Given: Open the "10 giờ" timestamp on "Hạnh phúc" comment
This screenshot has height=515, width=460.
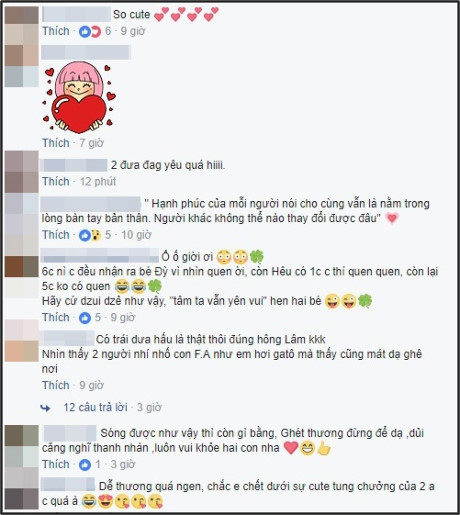Looking at the screenshot, I should click(136, 235).
